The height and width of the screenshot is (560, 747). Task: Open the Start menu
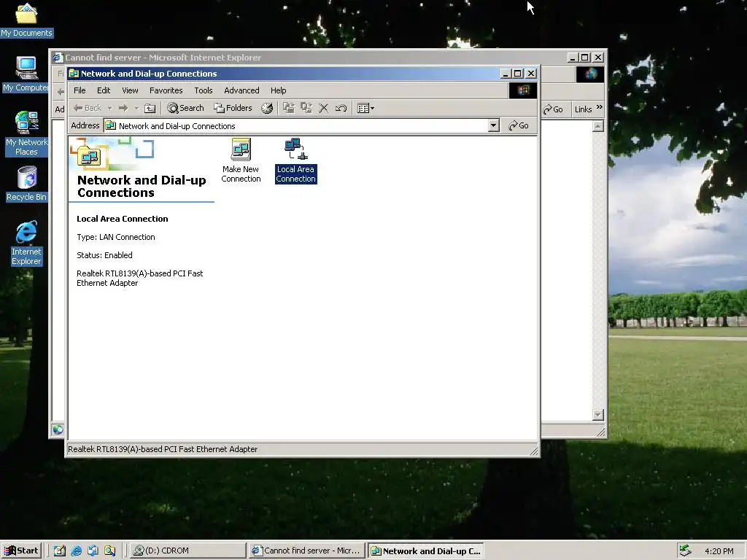tap(21, 551)
